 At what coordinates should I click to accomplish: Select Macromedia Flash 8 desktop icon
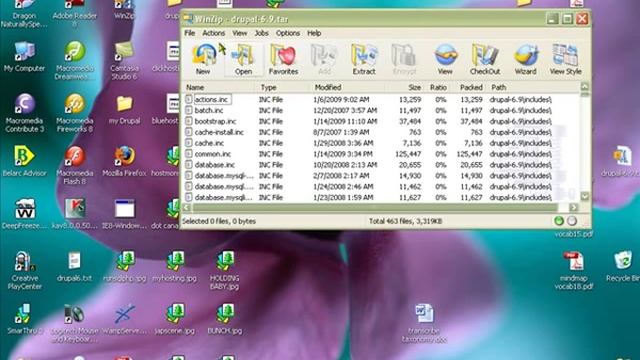click(75, 165)
